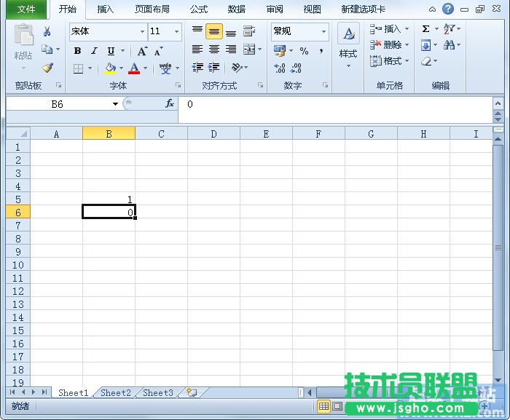Screen dimensions: 510x420
Task: Apply the red font color
Action: point(134,68)
